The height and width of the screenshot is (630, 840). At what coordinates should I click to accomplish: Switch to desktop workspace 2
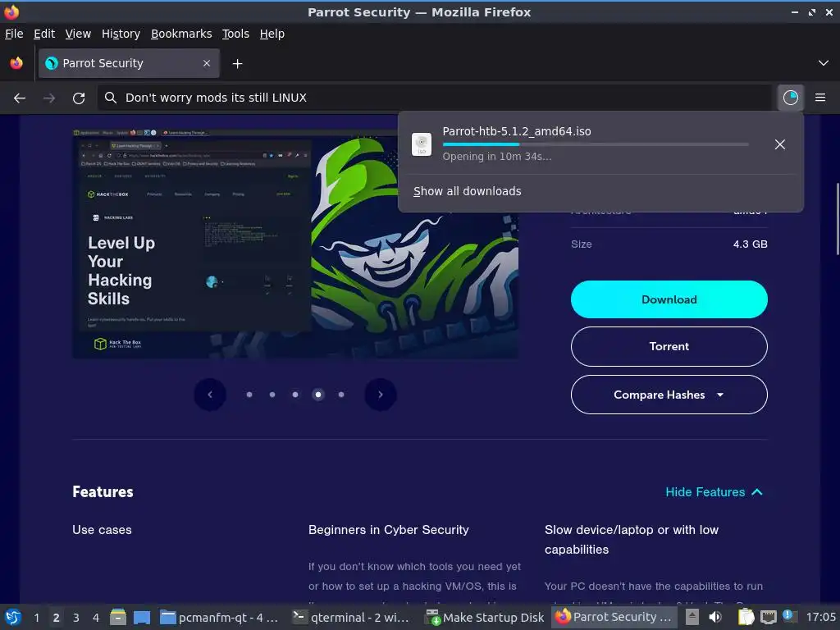57,618
